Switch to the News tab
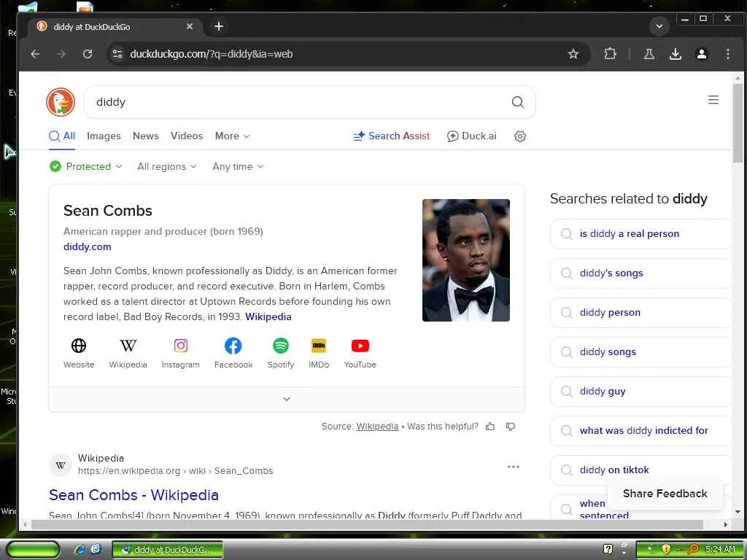Image resolution: width=747 pixels, height=560 pixels. pos(146,136)
